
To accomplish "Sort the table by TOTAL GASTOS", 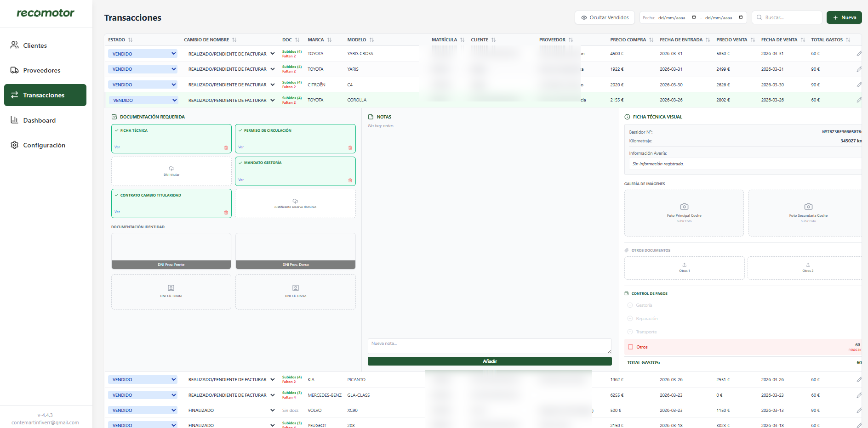I will coord(848,40).
